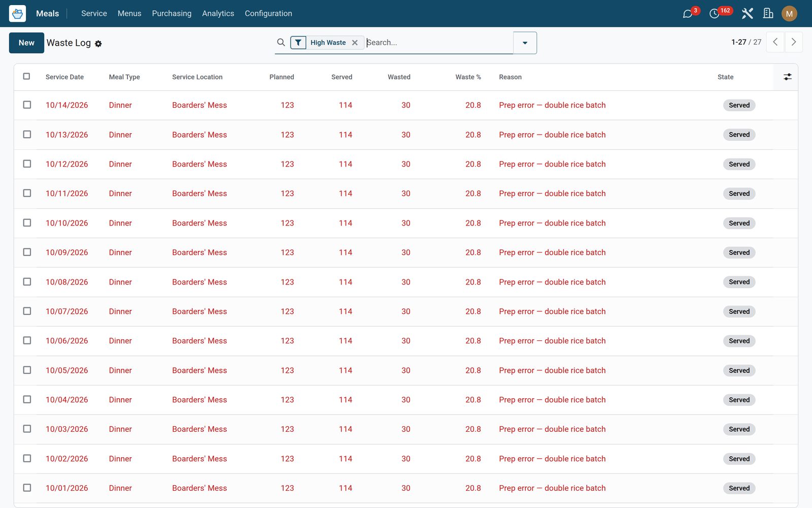Sort by the Wasted column header
This screenshot has height=508, width=812.
click(399, 77)
